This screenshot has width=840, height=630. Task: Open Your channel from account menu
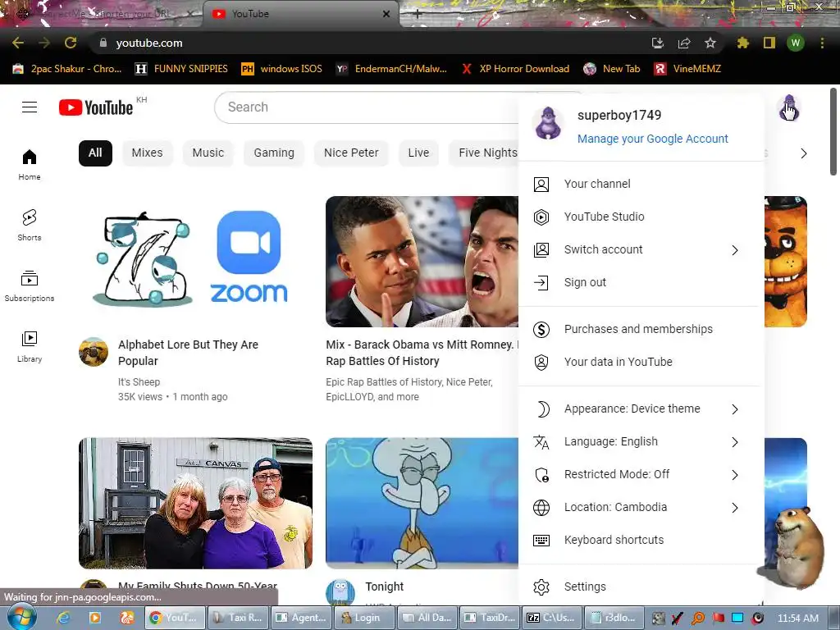click(x=641, y=185)
